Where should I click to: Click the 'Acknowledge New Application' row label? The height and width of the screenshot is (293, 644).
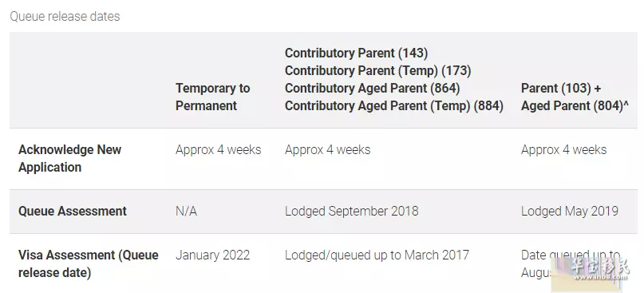coord(69,158)
